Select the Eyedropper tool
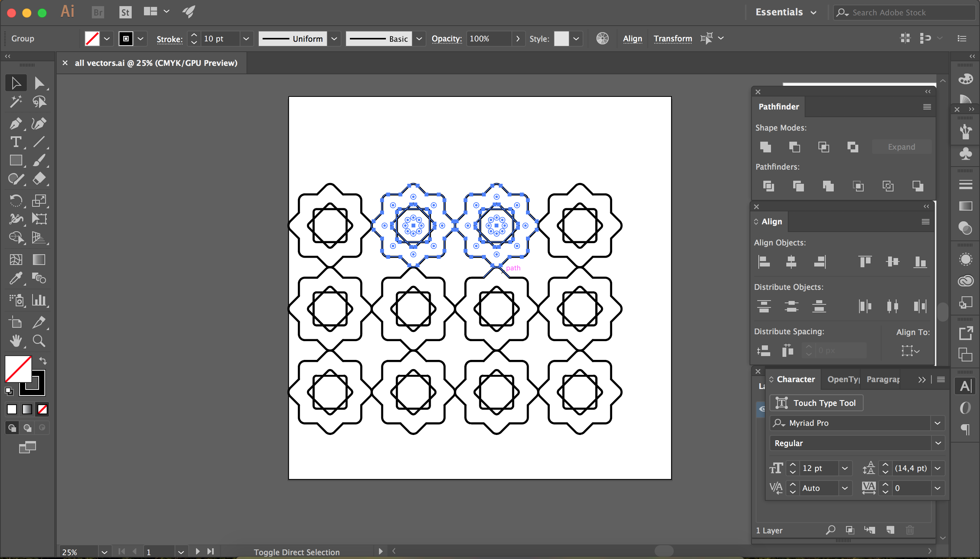This screenshot has width=980, height=559. (15, 278)
